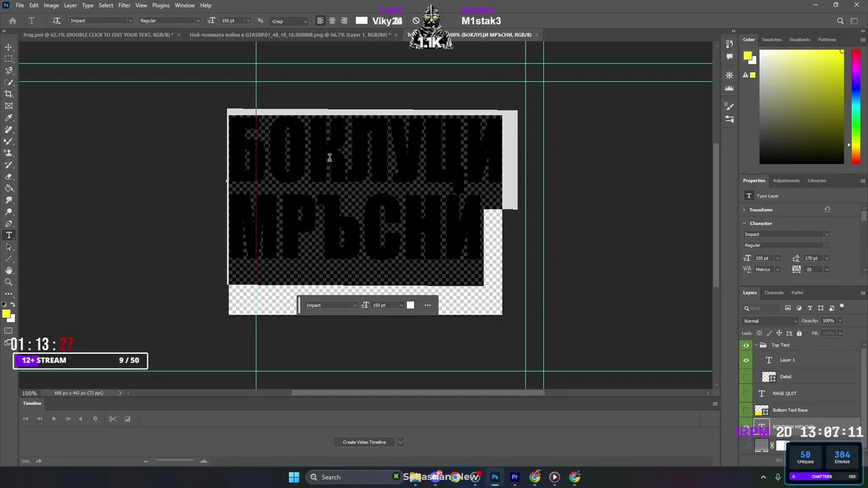Show the Detail layer
The width and height of the screenshot is (868, 488).
pos(746,377)
